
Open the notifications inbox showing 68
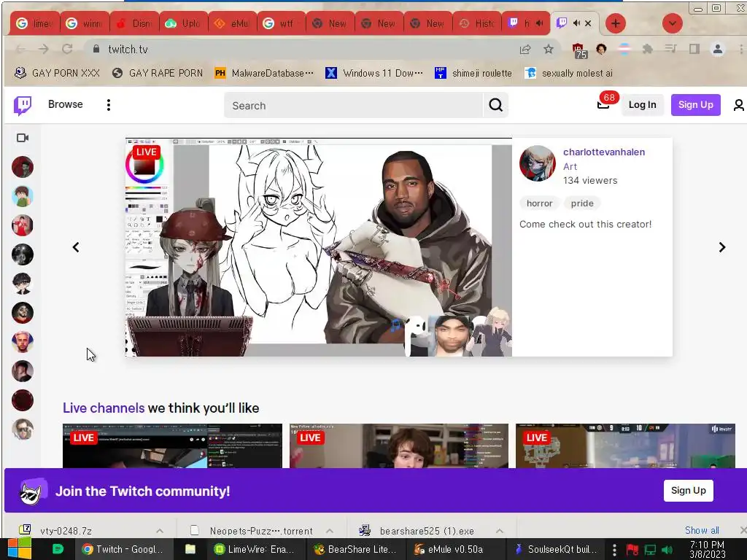(x=603, y=104)
